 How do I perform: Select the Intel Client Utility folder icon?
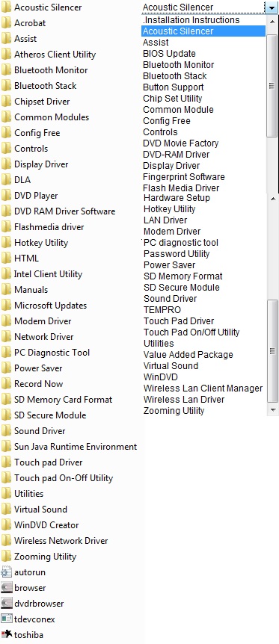tap(6, 274)
